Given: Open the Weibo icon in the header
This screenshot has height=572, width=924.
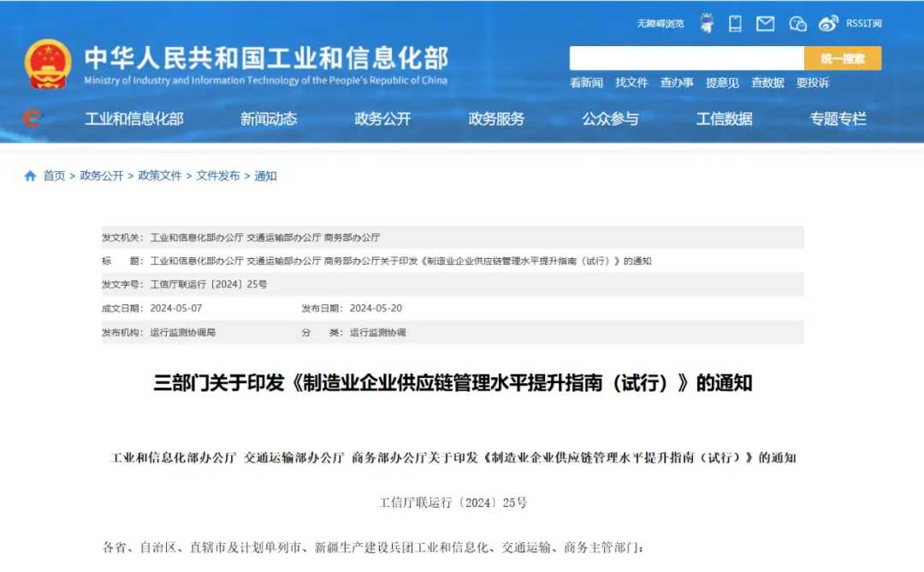Looking at the screenshot, I should pyautogui.click(x=827, y=23).
